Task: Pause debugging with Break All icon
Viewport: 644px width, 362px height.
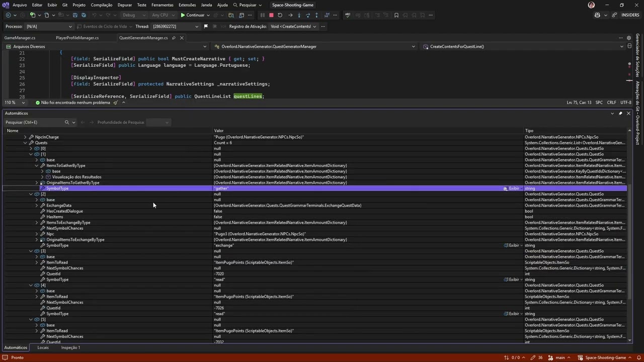Action: point(262,15)
